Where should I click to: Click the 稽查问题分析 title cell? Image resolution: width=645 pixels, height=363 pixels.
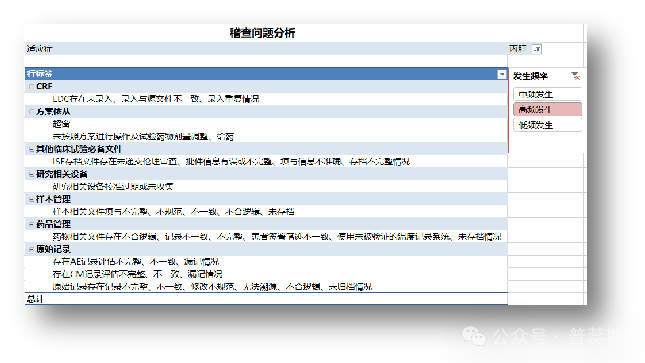[x=262, y=33]
